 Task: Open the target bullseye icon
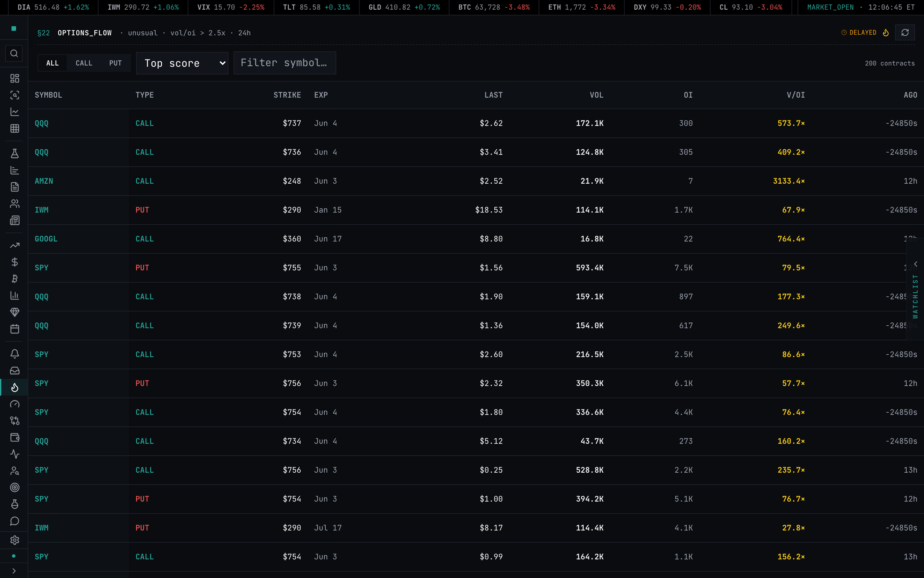[14, 487]
